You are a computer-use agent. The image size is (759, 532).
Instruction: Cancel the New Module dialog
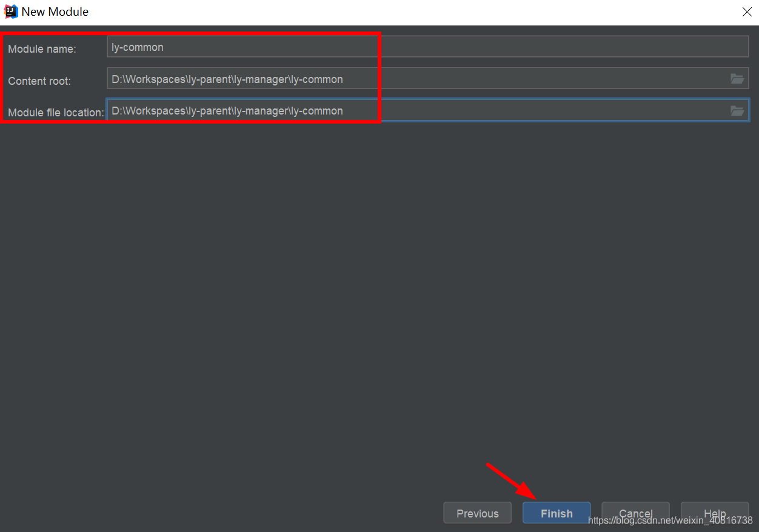[x=635, y=513]
